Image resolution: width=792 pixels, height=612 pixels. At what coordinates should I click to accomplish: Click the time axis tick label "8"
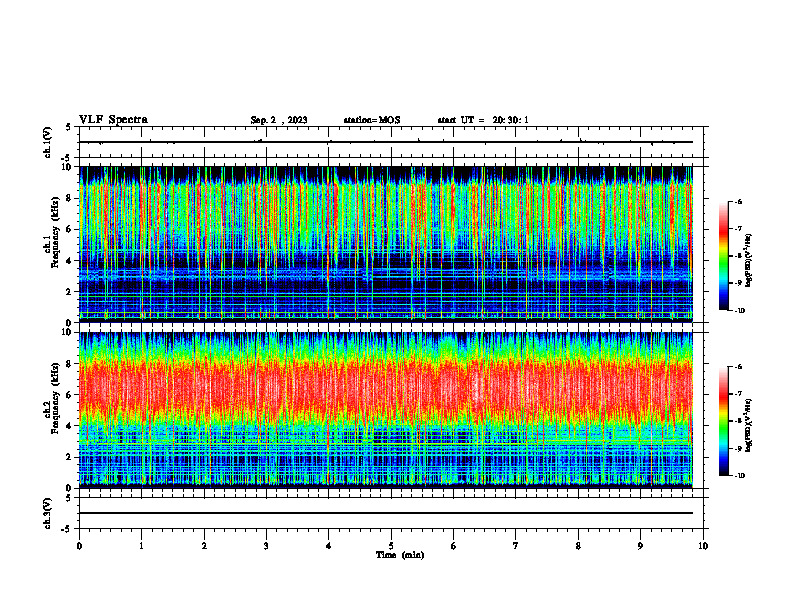click(x=578, y=546)
